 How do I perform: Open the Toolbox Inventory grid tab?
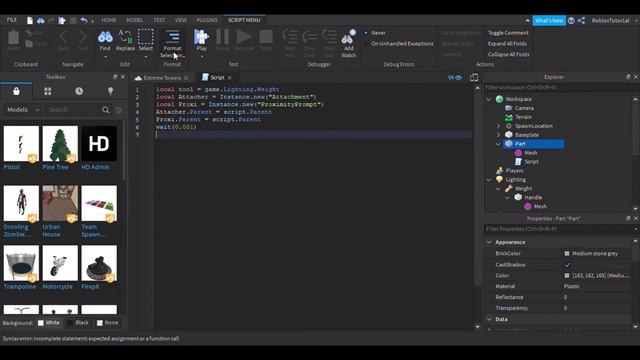(48, 91)
